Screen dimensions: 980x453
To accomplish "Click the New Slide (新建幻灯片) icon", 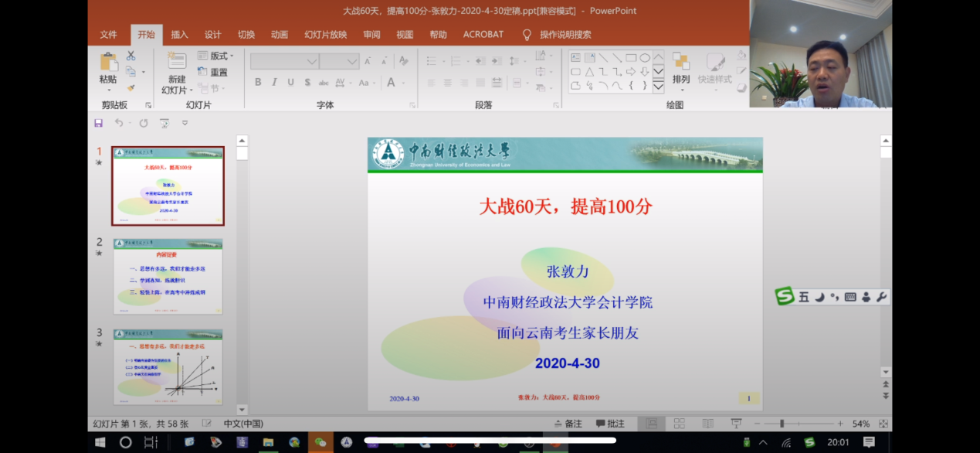I will coord(177,63).
